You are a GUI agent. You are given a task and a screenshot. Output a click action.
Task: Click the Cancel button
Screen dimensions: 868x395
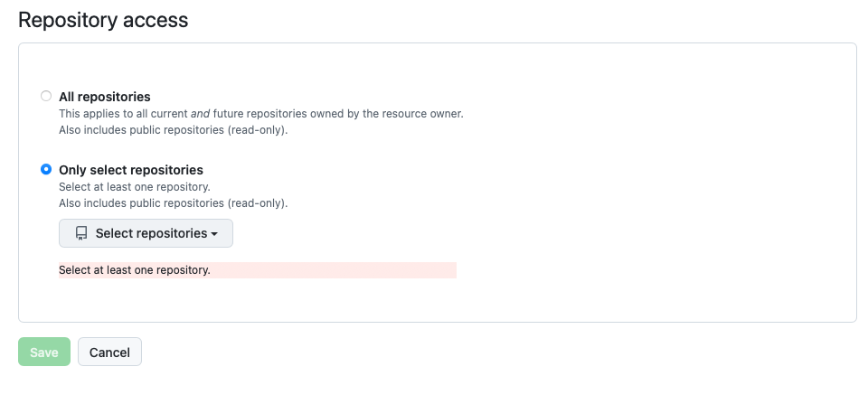pos(109,353)
